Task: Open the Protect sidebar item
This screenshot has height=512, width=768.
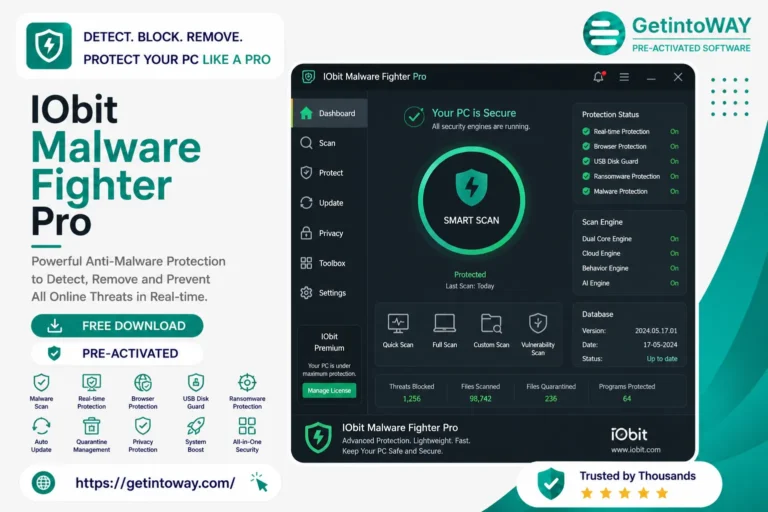Action: [330, 173]
